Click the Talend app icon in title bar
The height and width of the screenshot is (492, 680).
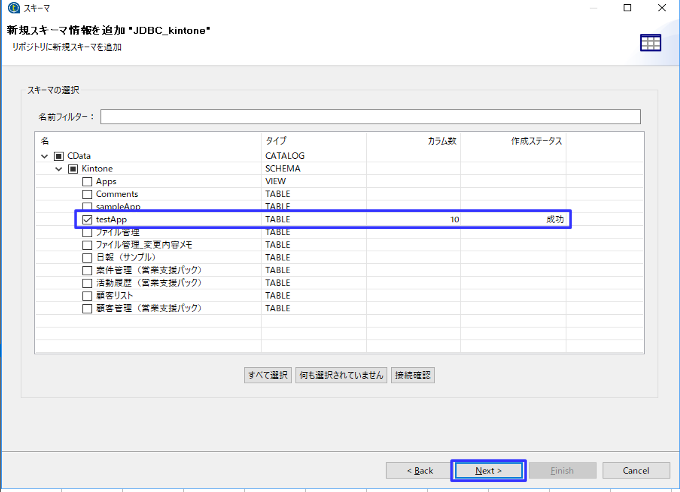[13, 7]
